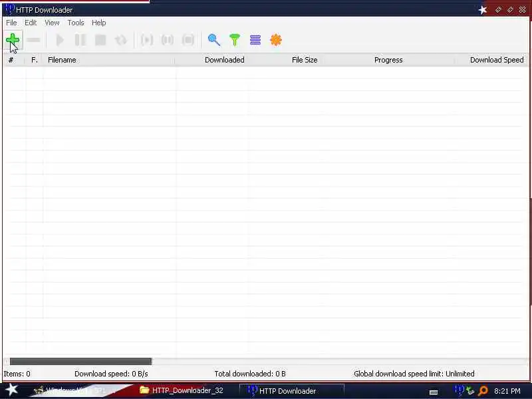Click the horizontal scrollbar thumb
Viewport: 532px width, 399px height.
point(80,361)
